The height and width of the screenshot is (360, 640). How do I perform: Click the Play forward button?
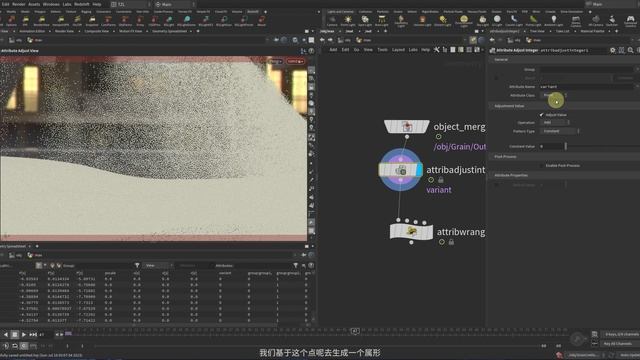24,335
